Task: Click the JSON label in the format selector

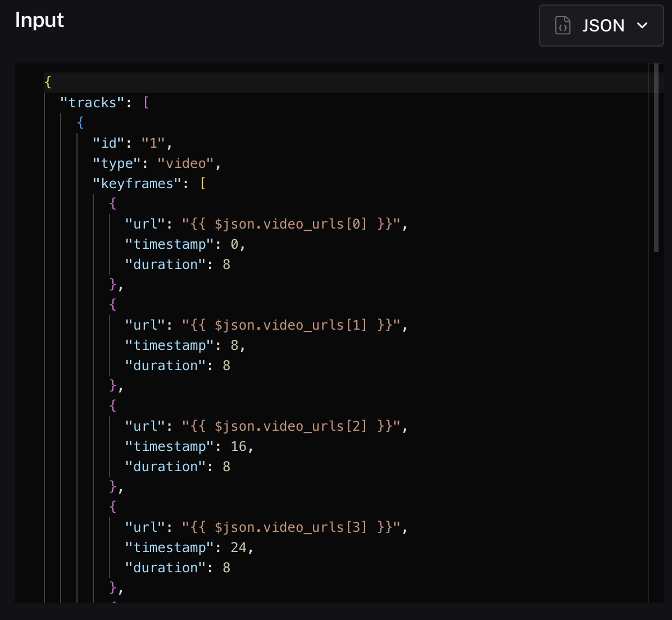Action: 603,25
